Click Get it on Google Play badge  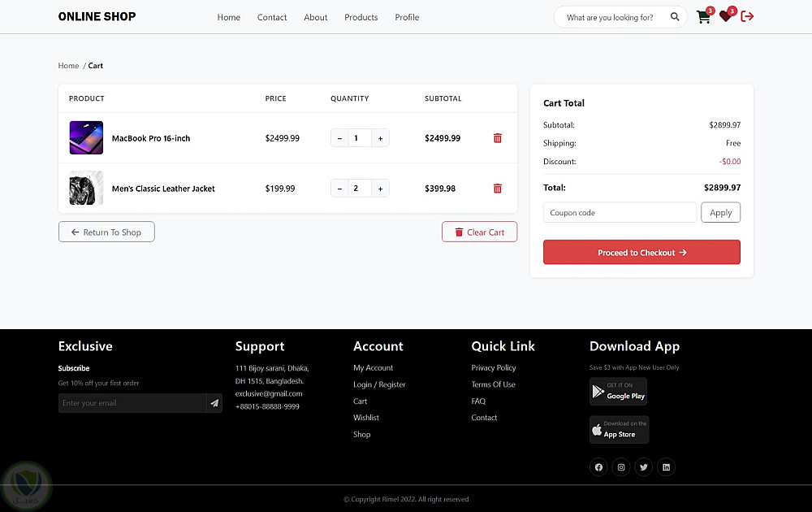[x=618, y=391]
